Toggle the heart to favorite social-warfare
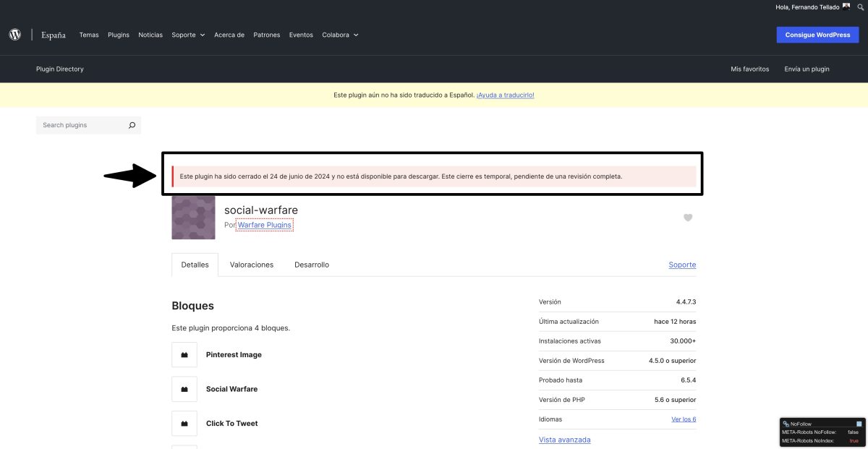This screenshot has width=868, height=449. tap(687, 217)
